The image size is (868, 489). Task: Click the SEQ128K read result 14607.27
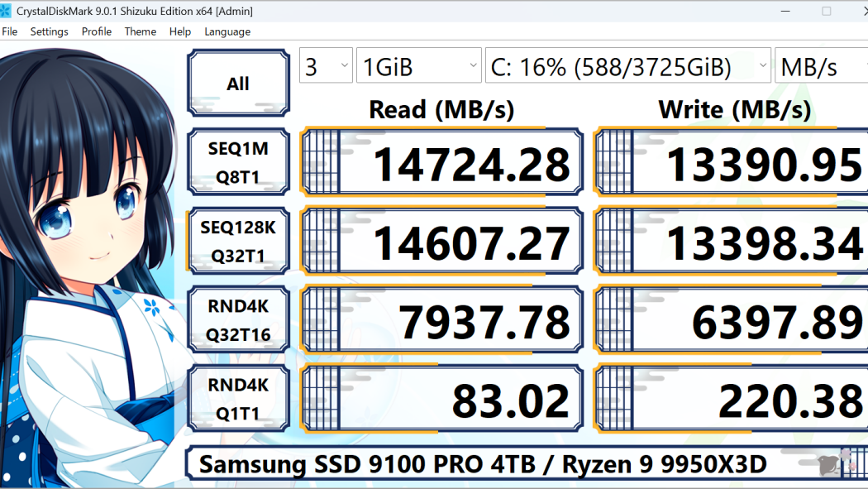441,241
